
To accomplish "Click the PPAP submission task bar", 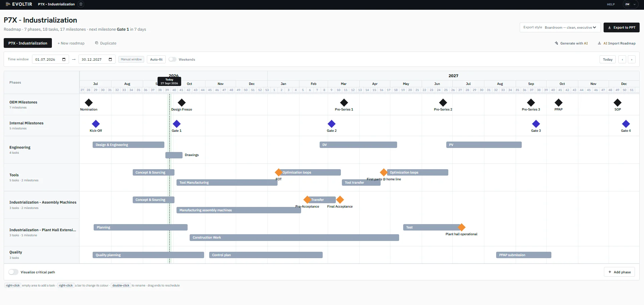I will pos(524,255).
